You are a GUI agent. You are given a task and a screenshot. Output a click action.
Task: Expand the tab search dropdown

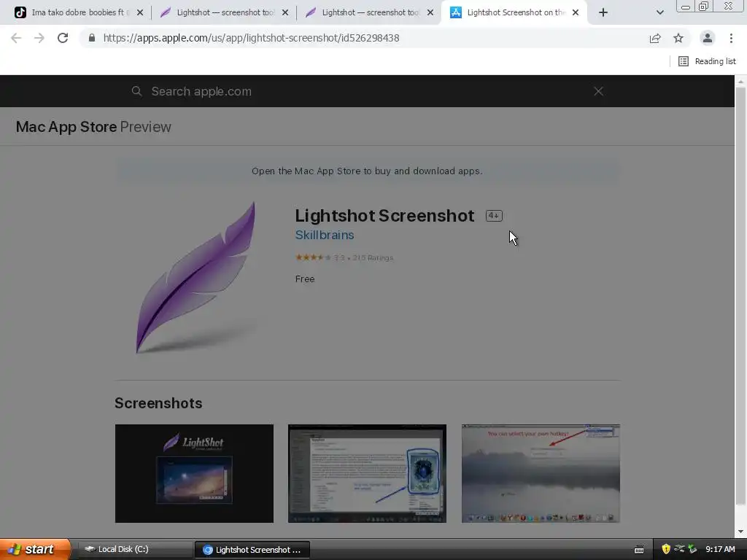[x=659, y=12]
